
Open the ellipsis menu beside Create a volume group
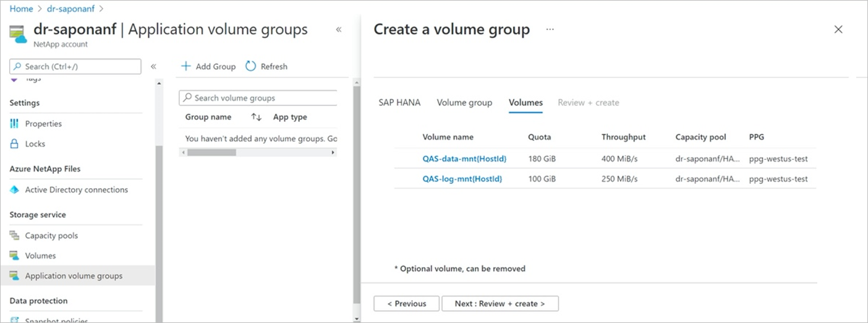[550, 29]
